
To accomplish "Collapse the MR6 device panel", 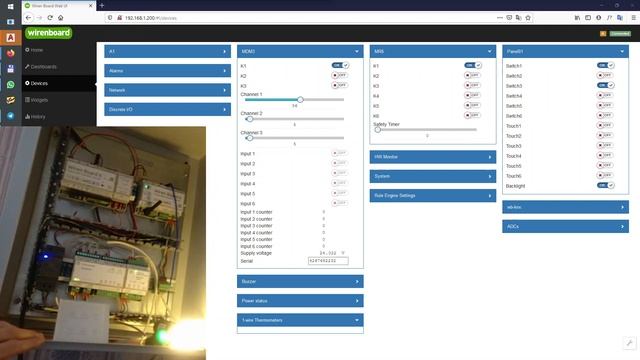I will pyautogui.click(x=433, y=51).
